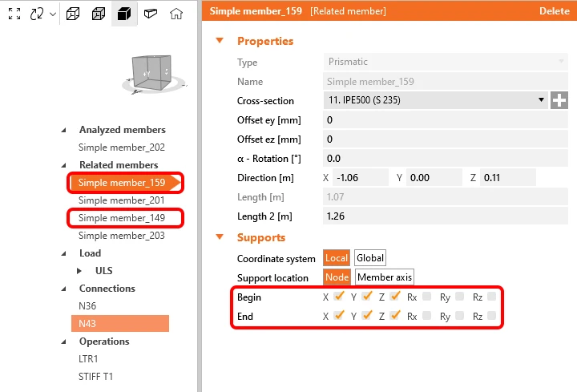Screen dimensions: 577x392
Task: Click the home view icon
Action: click(176, 14)
